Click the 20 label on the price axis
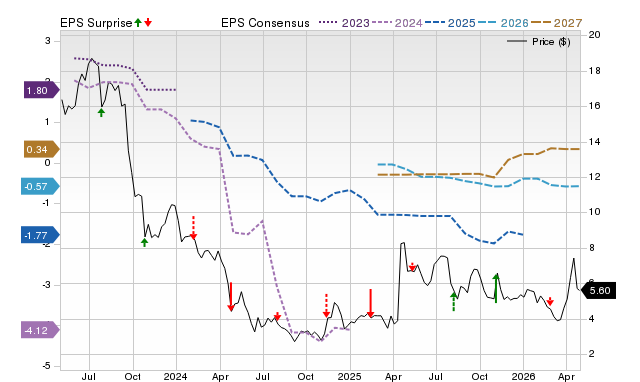The height and width of the screenshot is (382, 640). 594,35
